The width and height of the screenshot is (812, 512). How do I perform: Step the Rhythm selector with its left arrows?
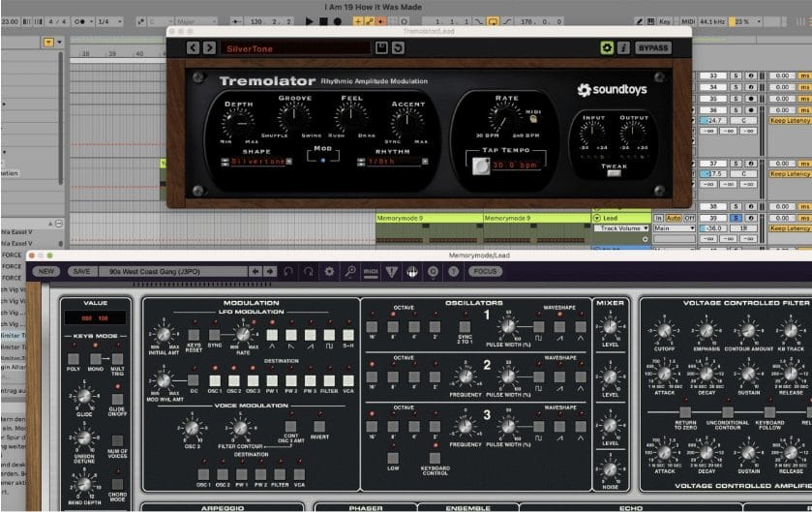click(361, 162)
